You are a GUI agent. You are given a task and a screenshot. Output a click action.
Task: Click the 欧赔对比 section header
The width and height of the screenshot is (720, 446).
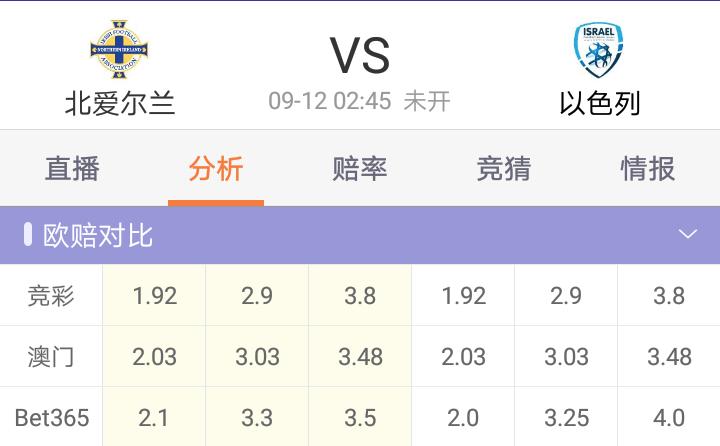[98, 236]
